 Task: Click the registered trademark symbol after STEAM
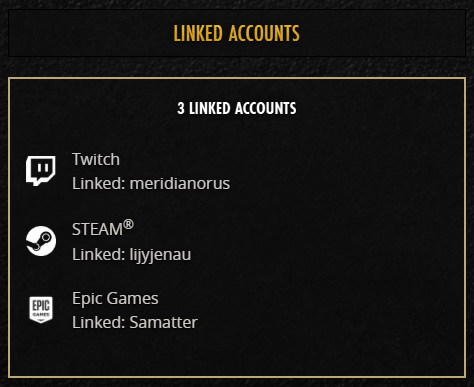coord(129,224)
